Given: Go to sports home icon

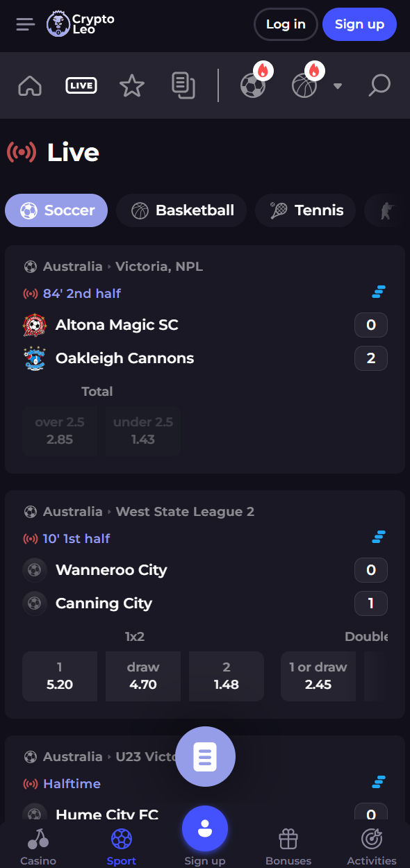Looking at the screenshot, I should point(30,86).
